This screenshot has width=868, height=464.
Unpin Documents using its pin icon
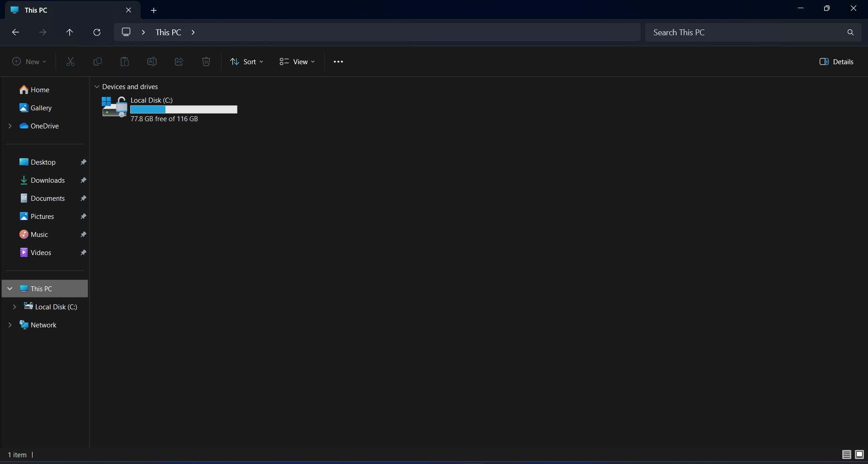[x=83, y=198]
